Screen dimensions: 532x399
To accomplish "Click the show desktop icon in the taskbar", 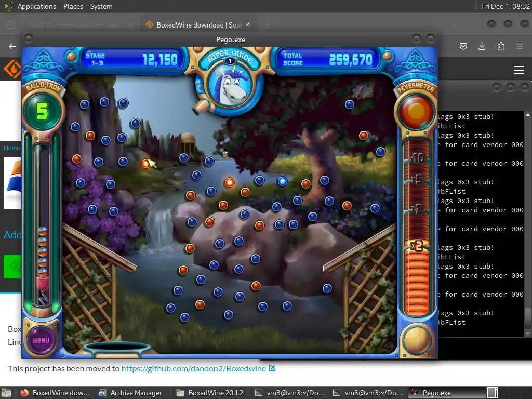I will [6, 393].
